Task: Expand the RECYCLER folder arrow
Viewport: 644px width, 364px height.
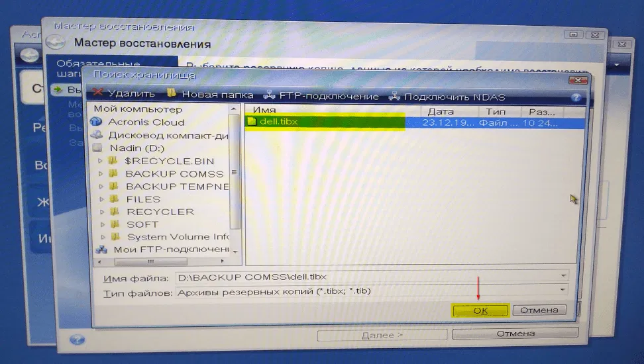Action: pyautogui.click(x=102, y=212)
